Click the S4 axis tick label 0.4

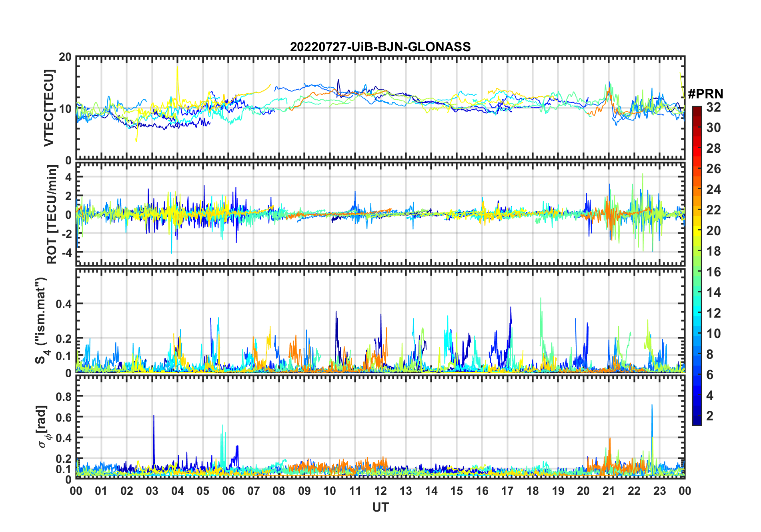[x=64, y=304]
